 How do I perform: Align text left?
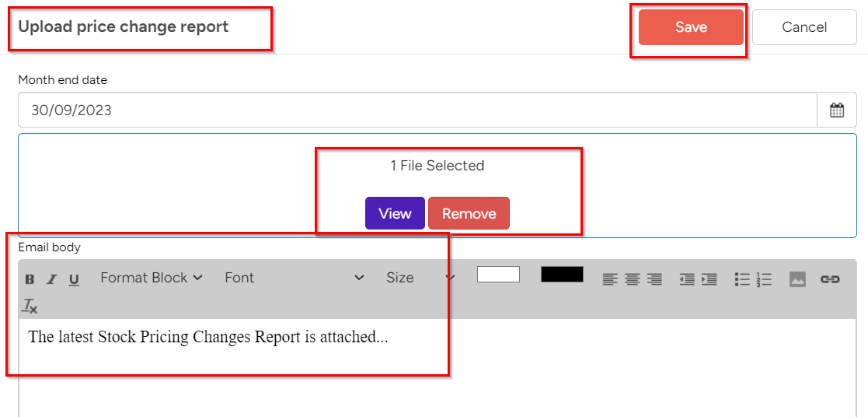[609, 279]
